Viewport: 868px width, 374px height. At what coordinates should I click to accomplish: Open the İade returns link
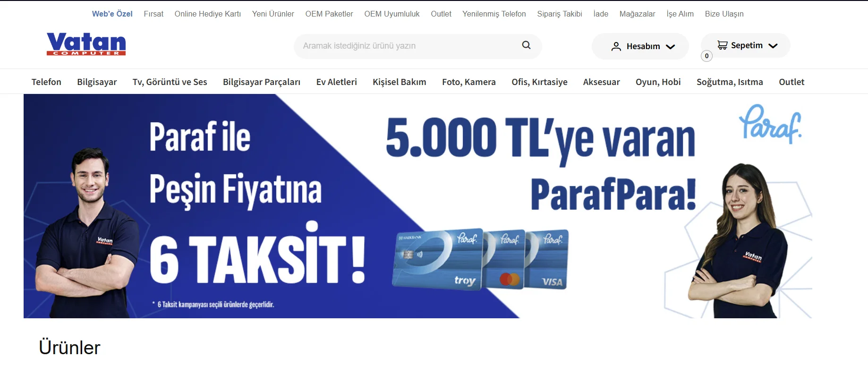point(601,14)
